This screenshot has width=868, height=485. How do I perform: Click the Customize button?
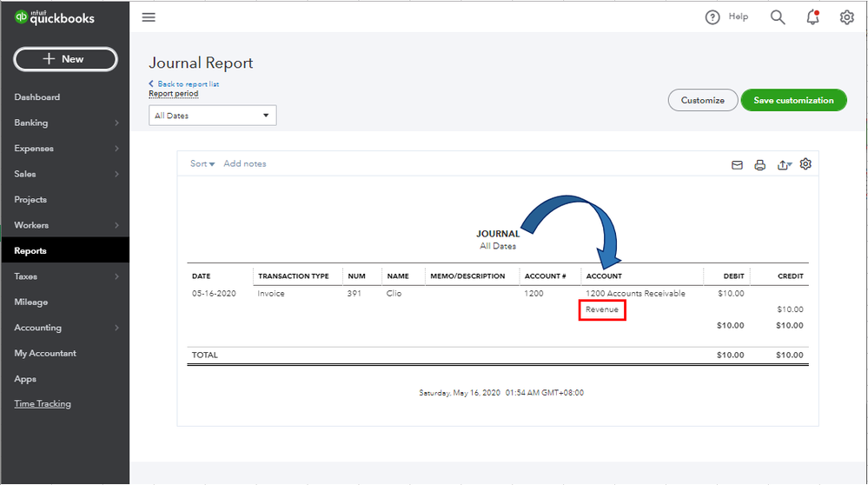(702, 100)
